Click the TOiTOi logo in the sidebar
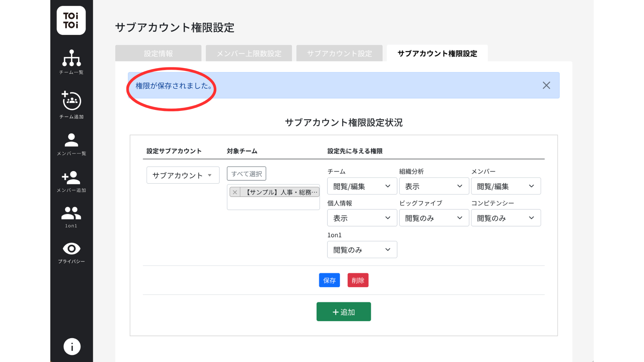This screenshot has width=644, height=362. click(x=71, y=20)
